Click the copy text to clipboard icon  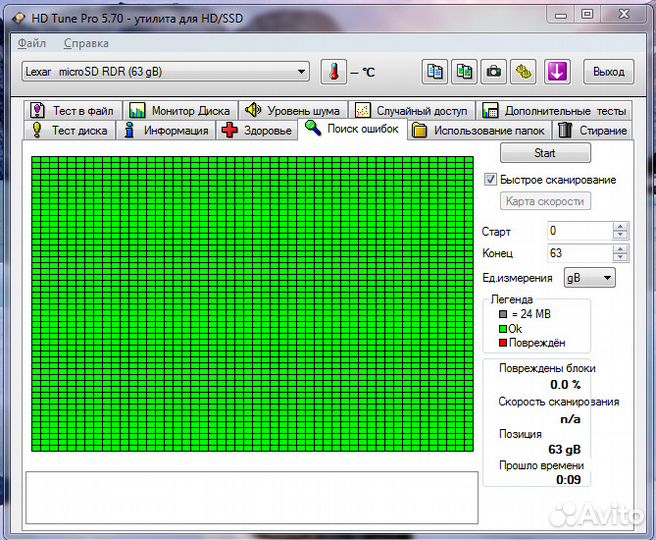click(435, 72)
